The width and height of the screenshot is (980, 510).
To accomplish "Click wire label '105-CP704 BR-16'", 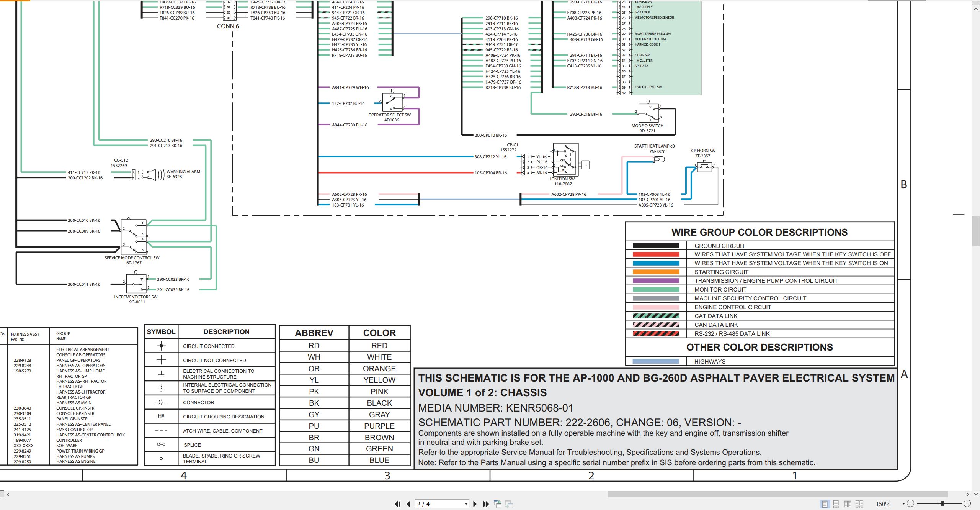I will (490, 173).
